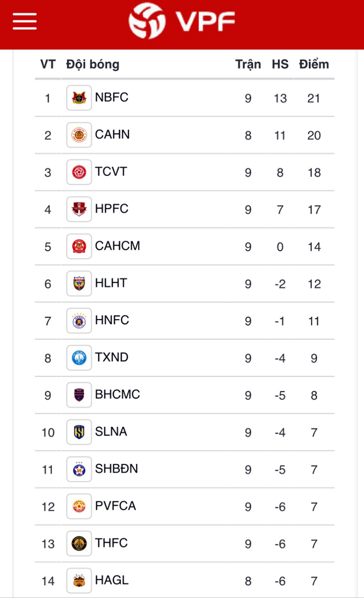Click the HNFC team crest icon
Viewport: 364px width, 598px height.
pos(79,321)
